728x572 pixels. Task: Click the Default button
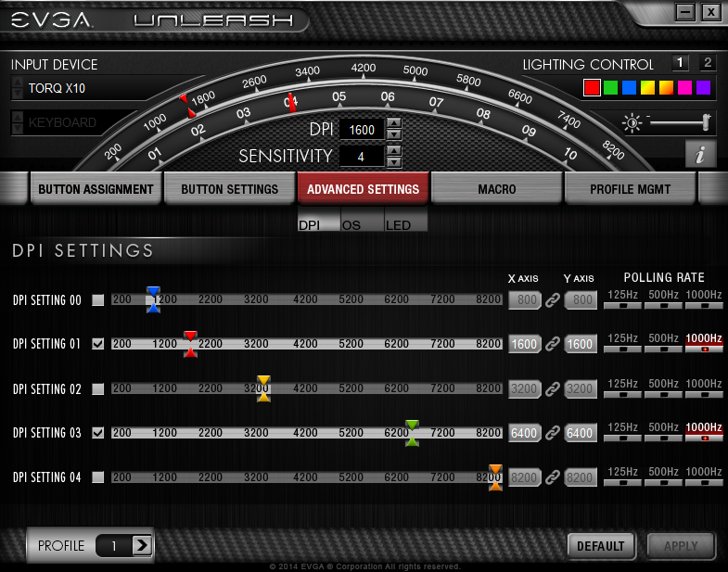pos(600,546)
